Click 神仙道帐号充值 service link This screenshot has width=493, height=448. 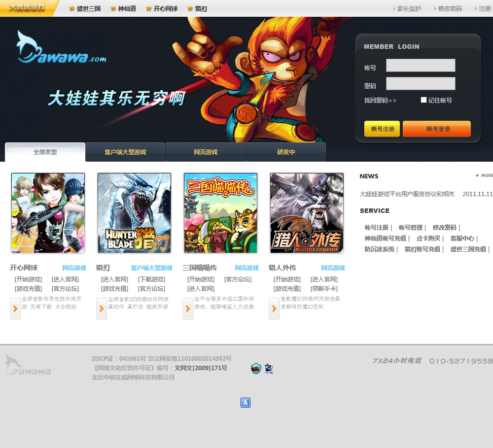pyautogui.click(x=386, y=239)
